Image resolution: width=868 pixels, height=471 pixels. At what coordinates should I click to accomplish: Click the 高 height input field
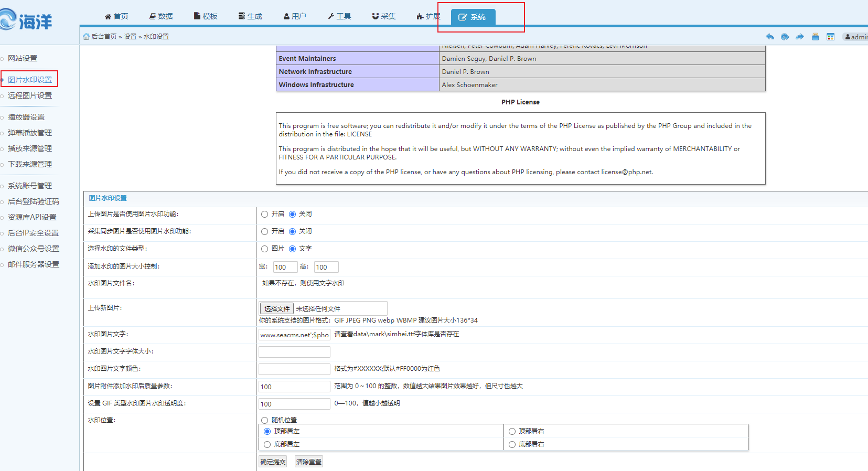326,267
